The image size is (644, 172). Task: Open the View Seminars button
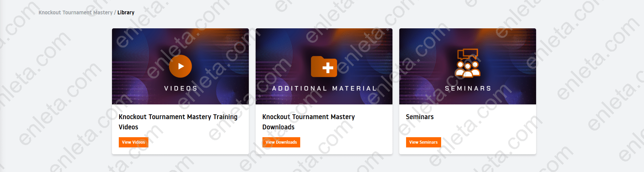point(423,142)
